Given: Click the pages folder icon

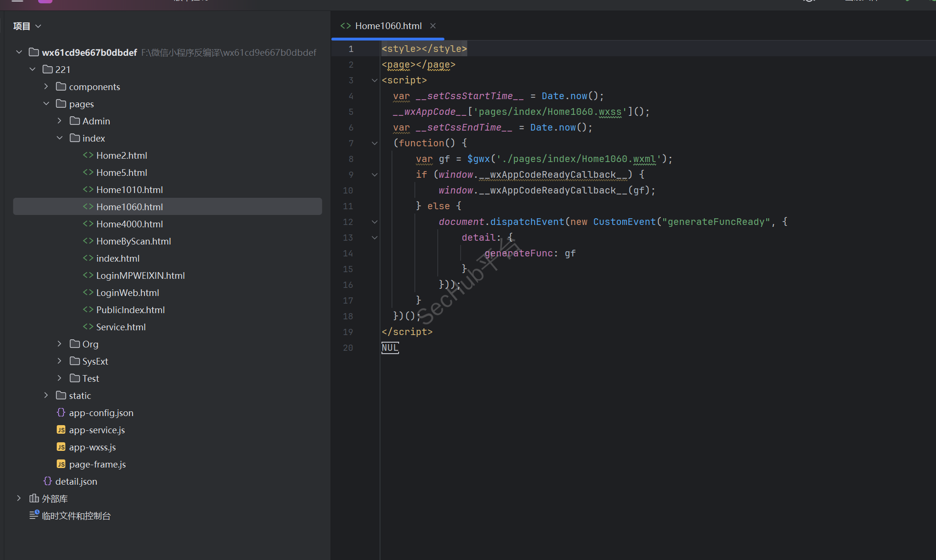Looking at the screenshot, I should tap(61, 103).
